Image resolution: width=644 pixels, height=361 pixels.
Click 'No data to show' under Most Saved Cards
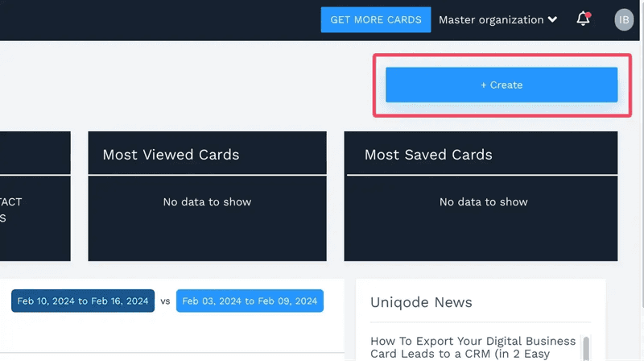[483, 202]
